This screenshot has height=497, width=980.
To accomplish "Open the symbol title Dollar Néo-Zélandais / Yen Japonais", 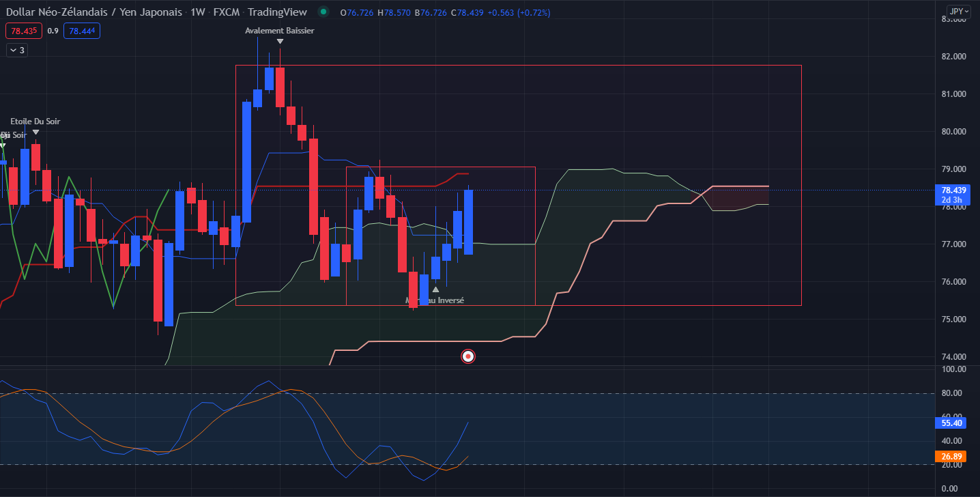I will 95,12.
